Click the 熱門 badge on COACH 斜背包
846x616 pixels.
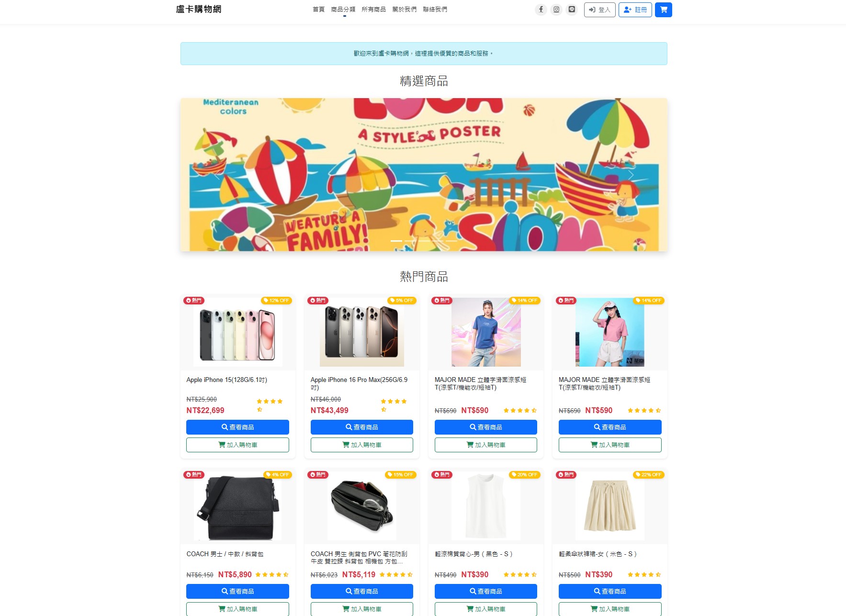[x=194, y=475]
